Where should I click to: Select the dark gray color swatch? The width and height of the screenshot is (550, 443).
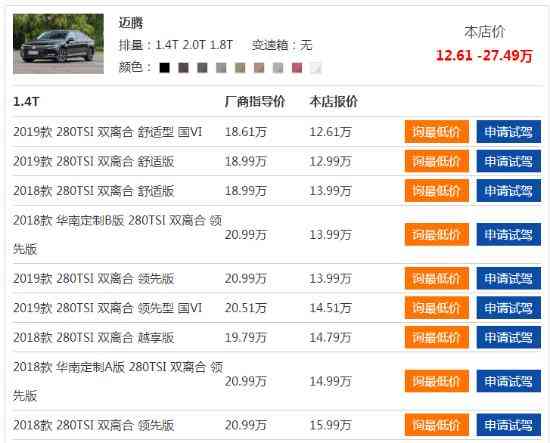(202, 68)
